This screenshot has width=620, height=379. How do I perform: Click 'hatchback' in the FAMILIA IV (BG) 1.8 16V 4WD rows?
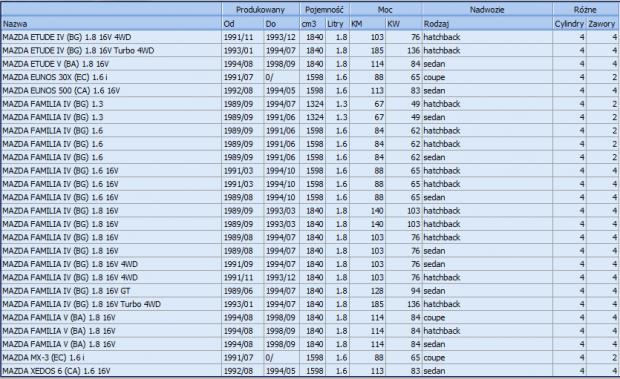pos(442,277)
